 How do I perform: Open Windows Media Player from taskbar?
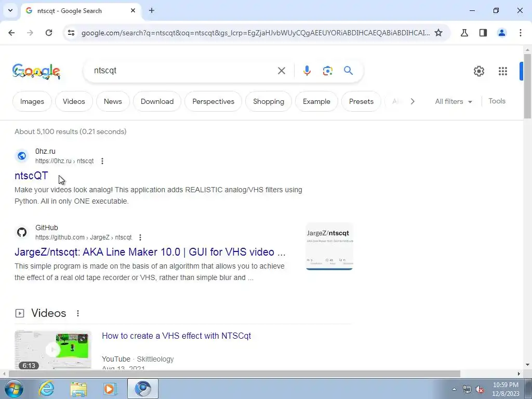coord(110,389)
